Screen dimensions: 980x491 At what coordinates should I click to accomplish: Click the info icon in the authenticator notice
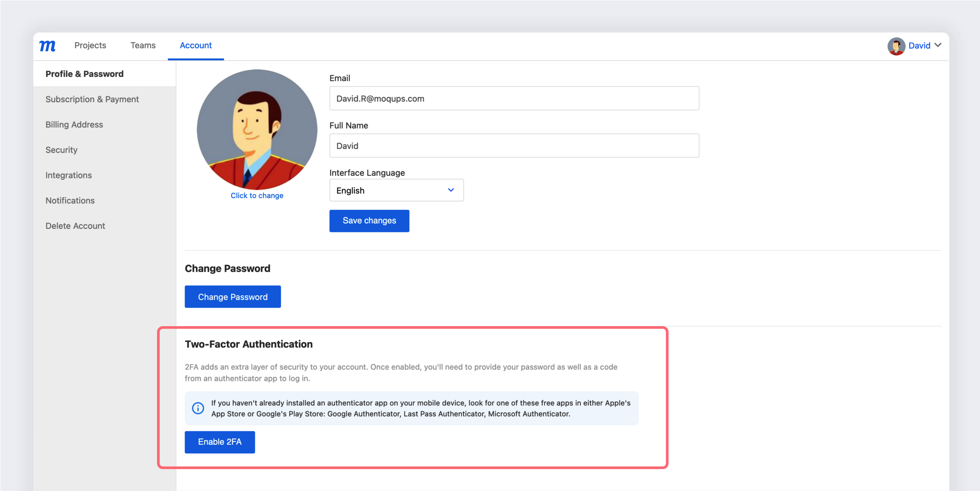197,408
